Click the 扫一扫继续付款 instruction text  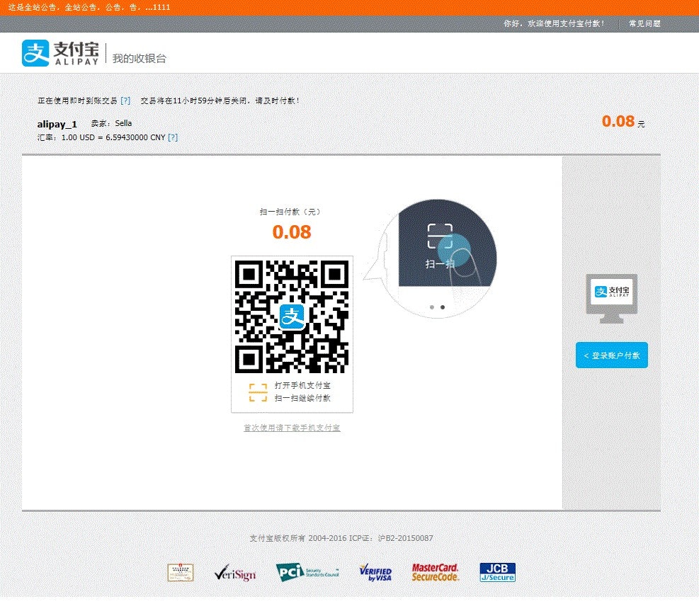(x=302, y=398)
